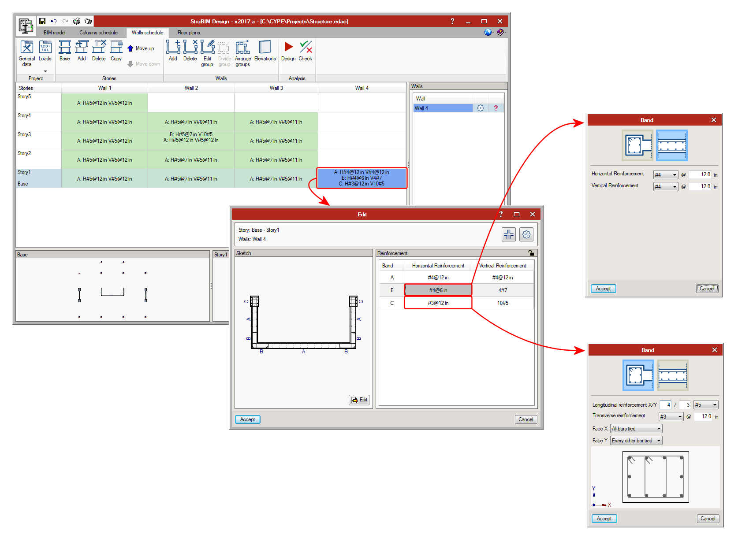This screenshot has width=738, height=560.
Task: Toggle the reinforcement lock icon
Action: click(531, 253)
